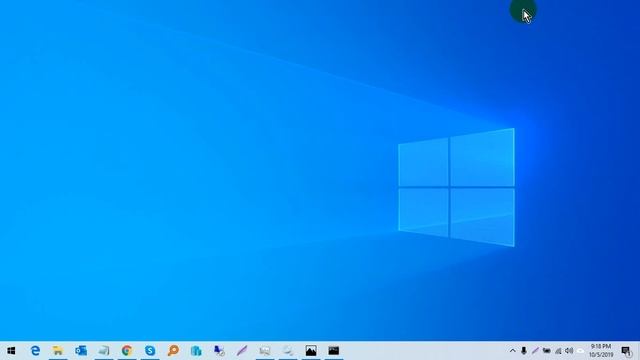Open the volume speaker tray icon

click(569, 351)
